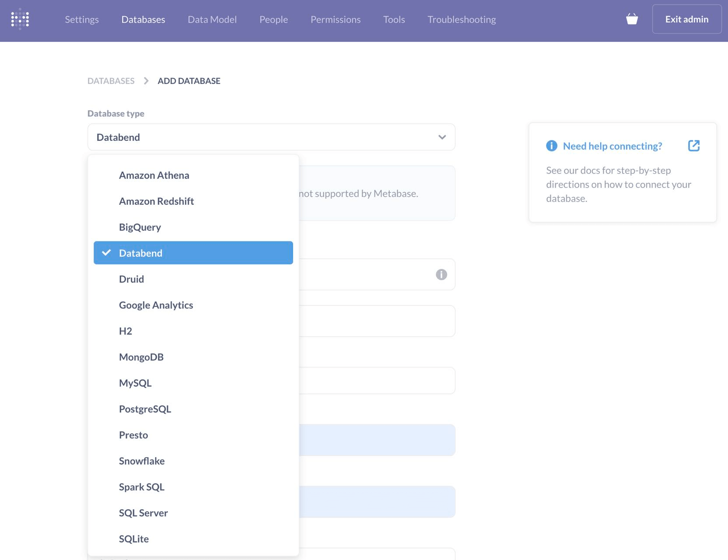
Task: Click the breadcrumb chevron separator
Action: pos(146,81)
